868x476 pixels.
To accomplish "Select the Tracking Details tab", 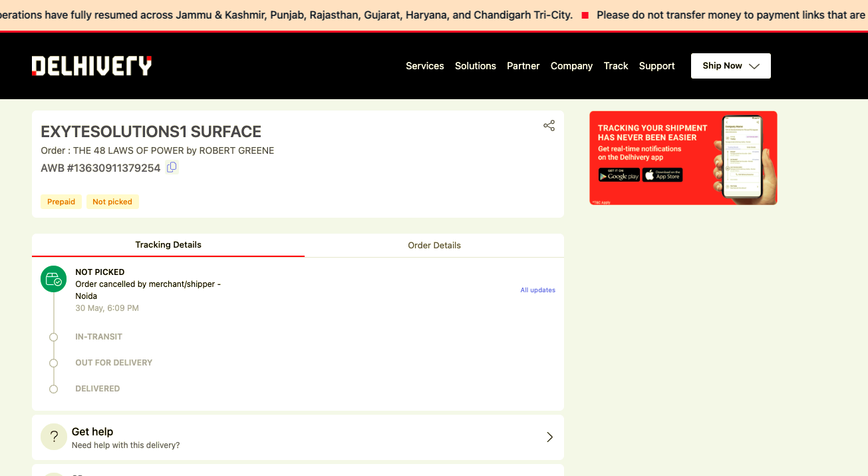I will pyautogui.click(x=168, y=244).
